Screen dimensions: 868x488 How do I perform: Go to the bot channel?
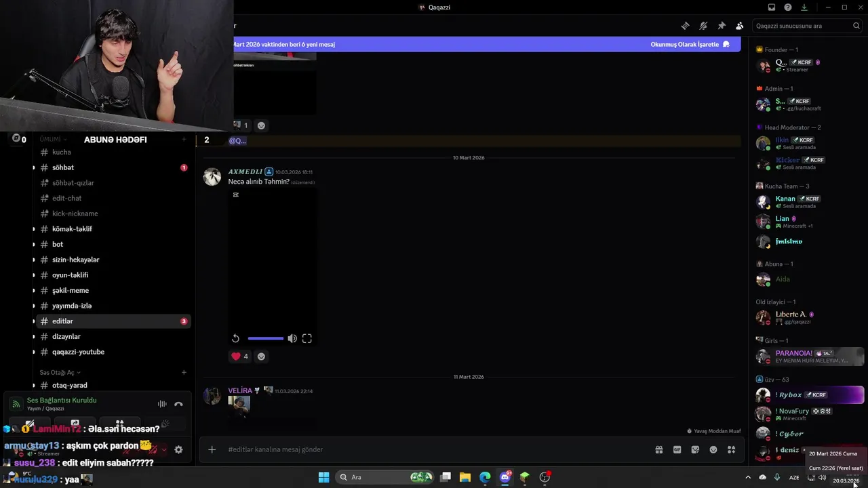(112, 244)
